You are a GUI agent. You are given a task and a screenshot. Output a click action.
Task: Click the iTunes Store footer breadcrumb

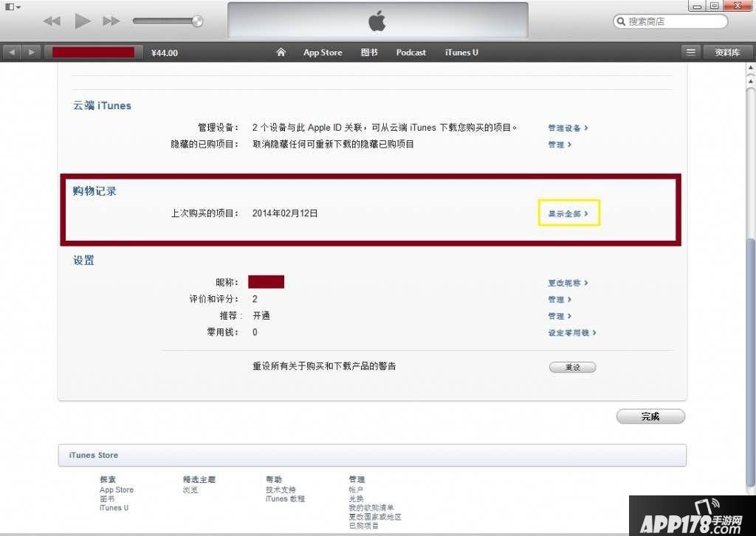click(94, 455)
